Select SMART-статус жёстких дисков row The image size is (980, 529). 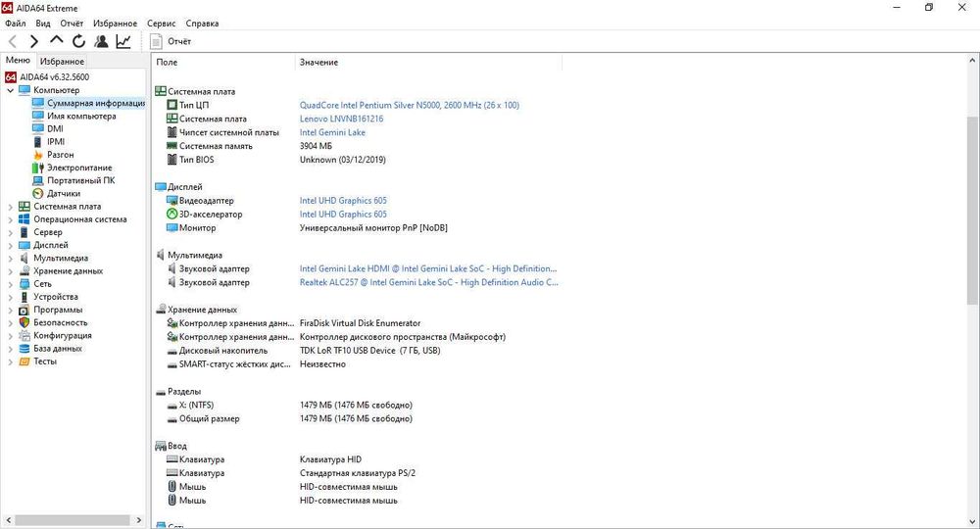(357, 364)
